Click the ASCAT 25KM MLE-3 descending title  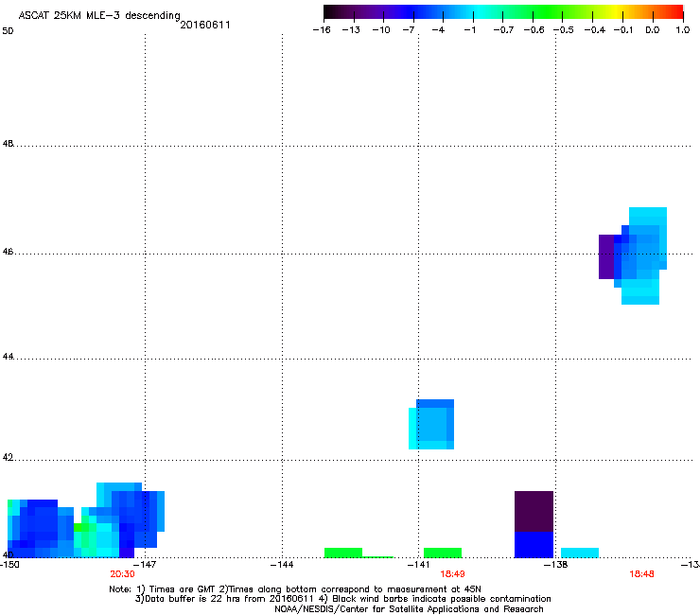(99, 15)
